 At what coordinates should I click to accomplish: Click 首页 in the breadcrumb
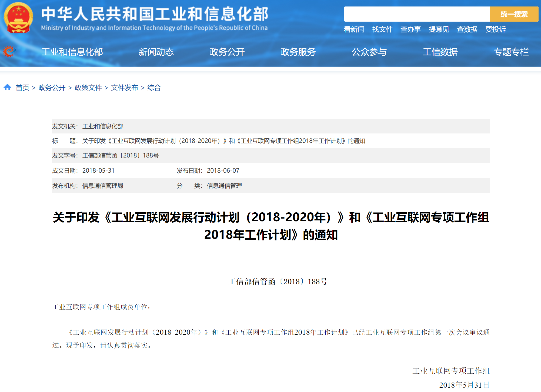(22, 88)
